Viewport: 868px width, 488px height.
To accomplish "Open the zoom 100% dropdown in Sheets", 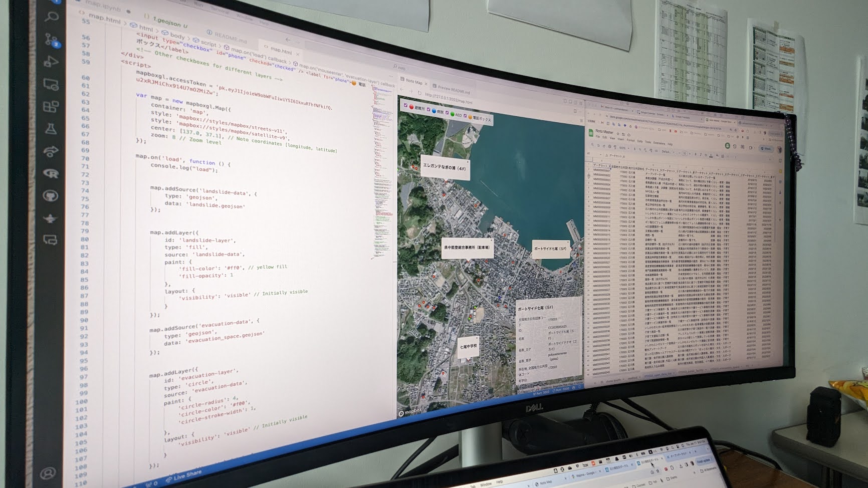I will [624, 148].
